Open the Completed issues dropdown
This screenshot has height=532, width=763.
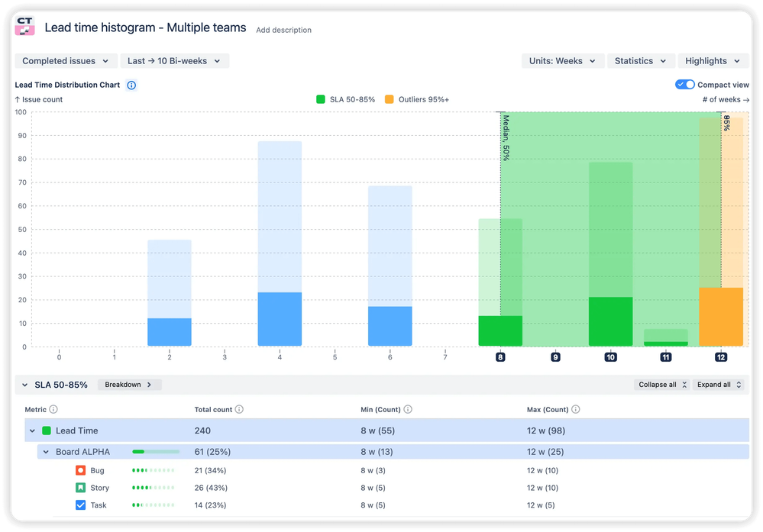66,61
